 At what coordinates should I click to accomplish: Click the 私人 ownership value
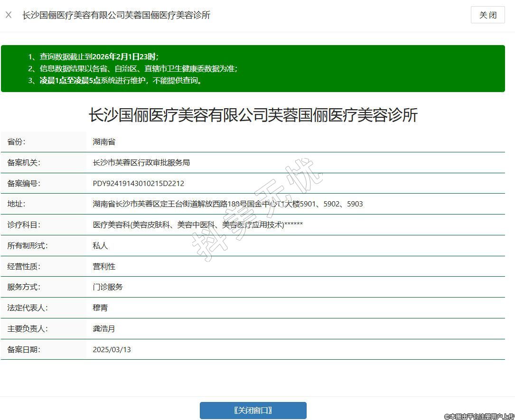pos(100,246)
